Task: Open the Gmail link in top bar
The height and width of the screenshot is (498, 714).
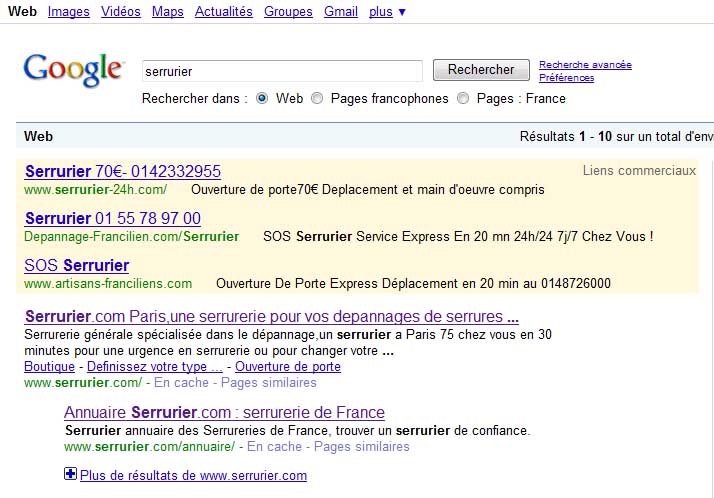Action: click(341, 12)
